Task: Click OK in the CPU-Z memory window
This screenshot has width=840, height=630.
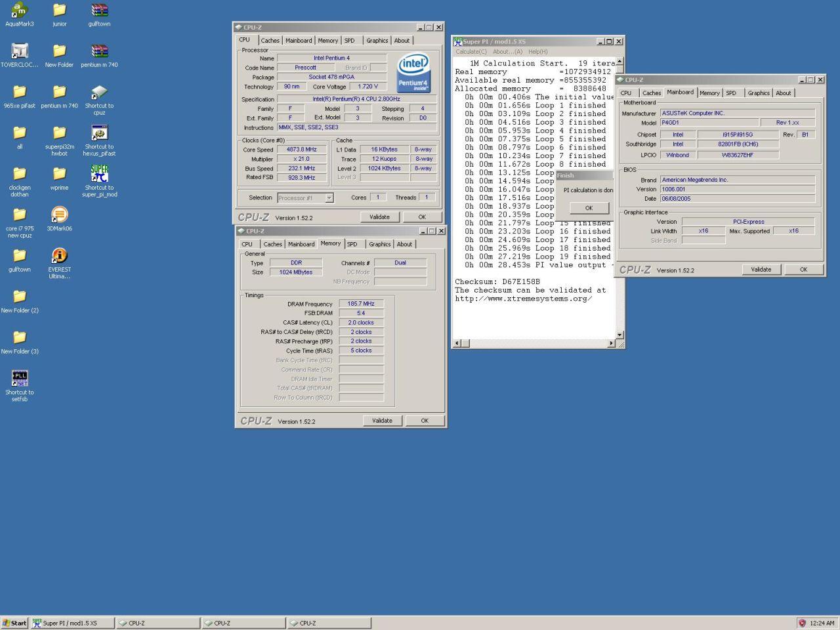Action: coord(425,421)
